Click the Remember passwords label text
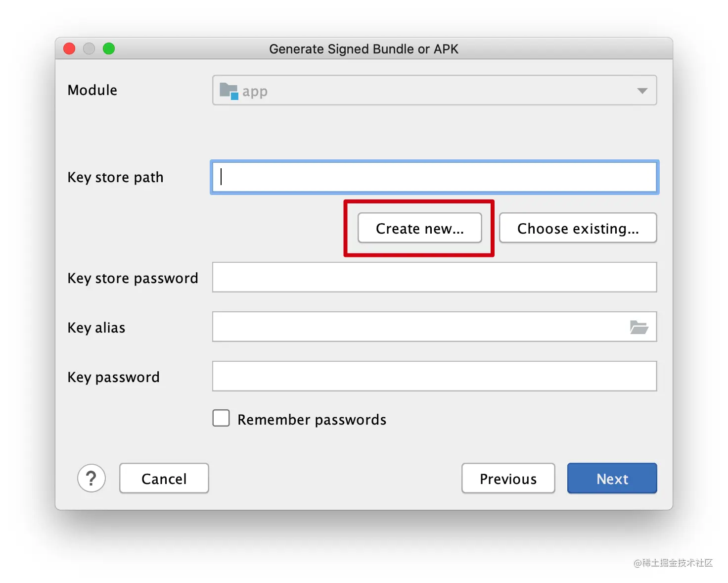Viewport: 728px width, 583px height. click(312, 420)
